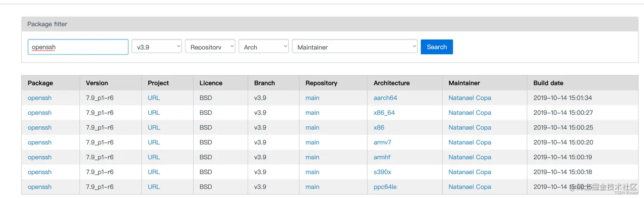Screen dimensions: 644x198
Task: Choose the armhf architecture link
Action: [x=382, y=157]
